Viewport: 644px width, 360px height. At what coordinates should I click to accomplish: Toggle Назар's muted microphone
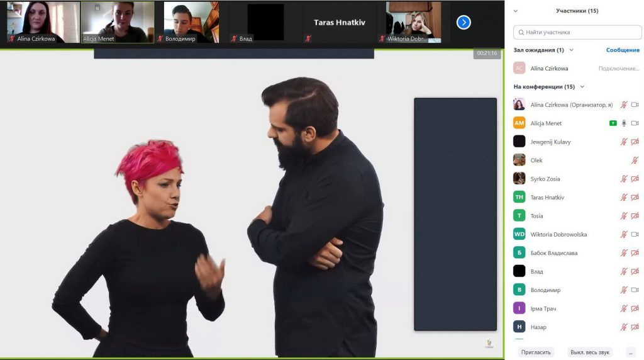pos(624,327)
